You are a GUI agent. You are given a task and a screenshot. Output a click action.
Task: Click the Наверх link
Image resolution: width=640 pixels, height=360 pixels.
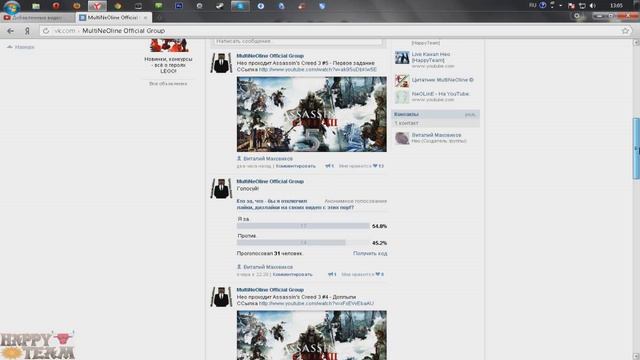21,47
